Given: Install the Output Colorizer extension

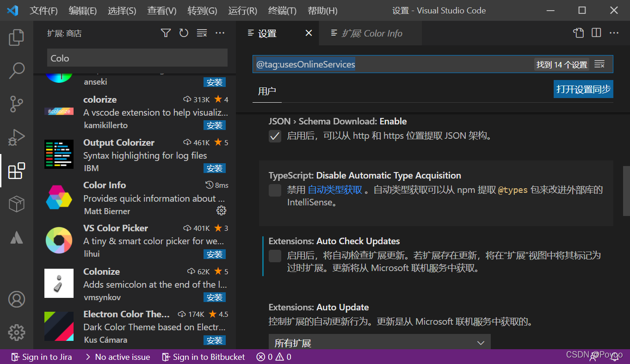Looking at the screenshot, I should [x=215, y=168].
